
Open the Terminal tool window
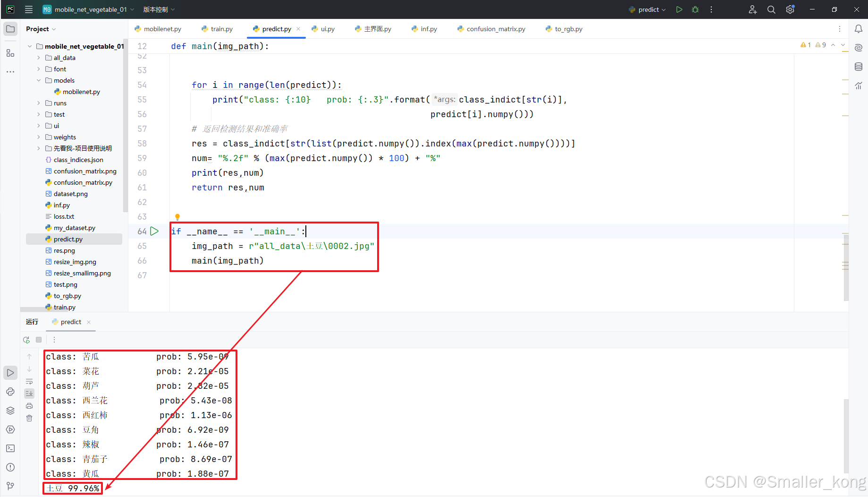point(10,448)
